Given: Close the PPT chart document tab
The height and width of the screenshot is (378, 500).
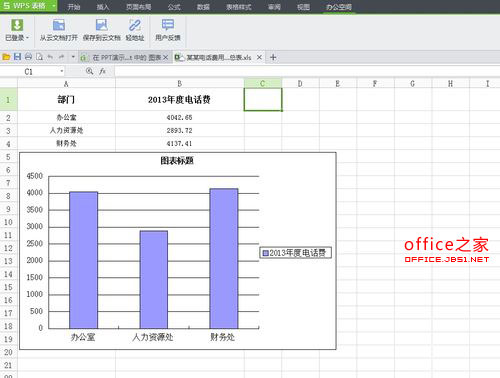Looking at the screenshot, I should pyautogui.click(x=165, y=57).
